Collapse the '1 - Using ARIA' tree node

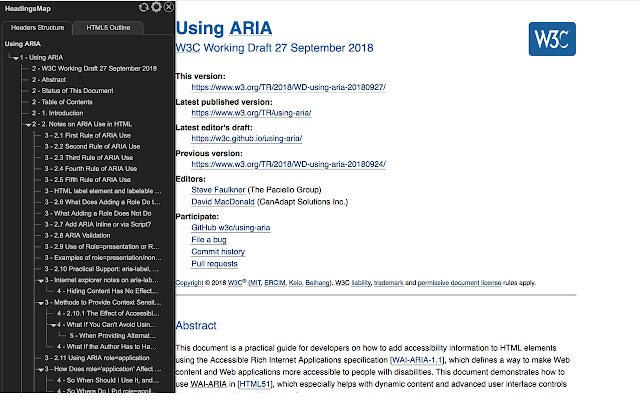tap(15, 57)
